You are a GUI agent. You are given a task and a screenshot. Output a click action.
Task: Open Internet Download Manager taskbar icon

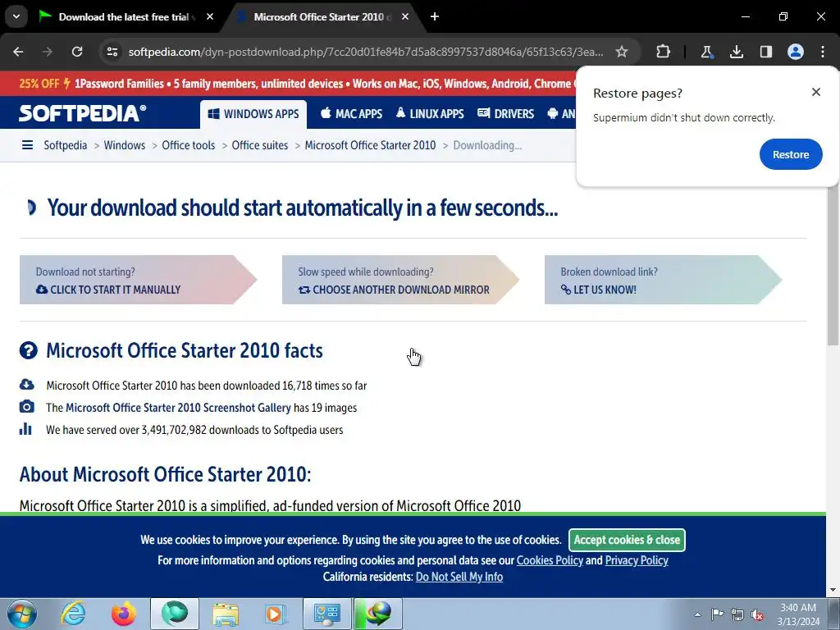[x=378, y=614]
